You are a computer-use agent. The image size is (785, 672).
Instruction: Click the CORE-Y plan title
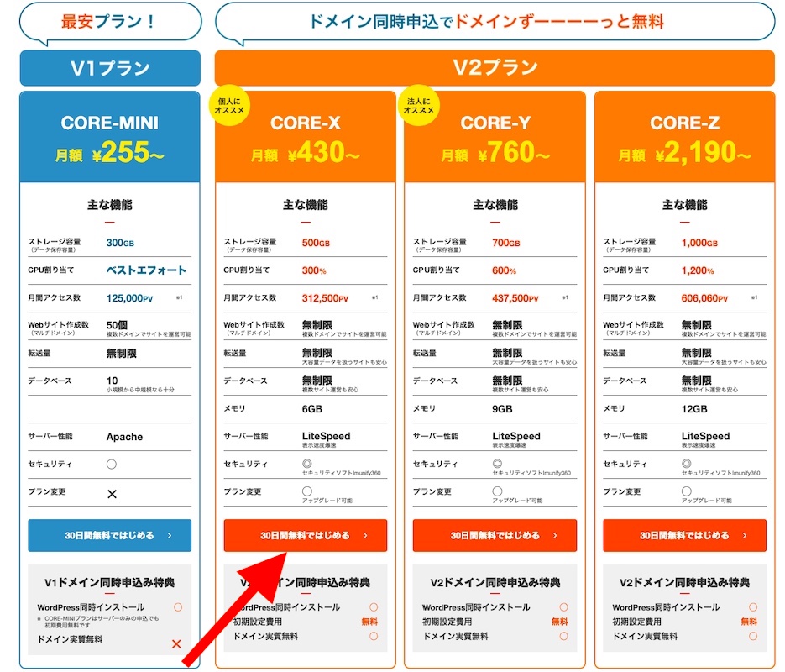(495, 123)
